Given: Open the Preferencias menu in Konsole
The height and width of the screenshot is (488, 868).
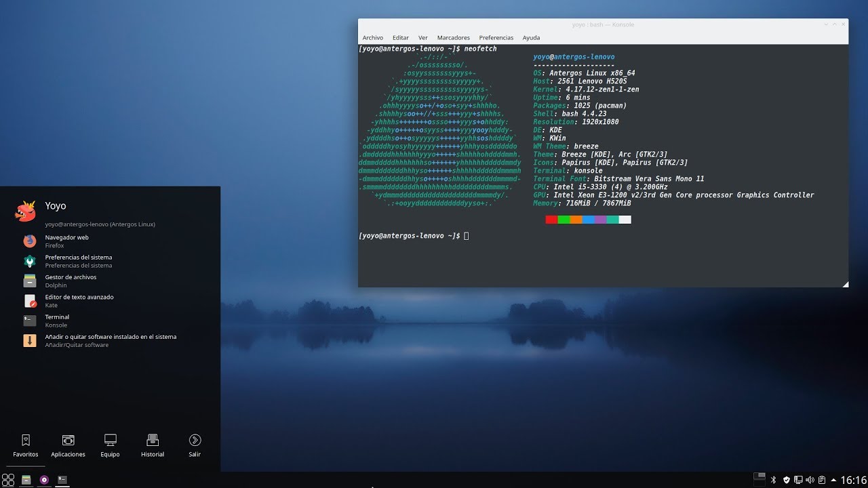Looking at the screenshot, I should 496,38.
